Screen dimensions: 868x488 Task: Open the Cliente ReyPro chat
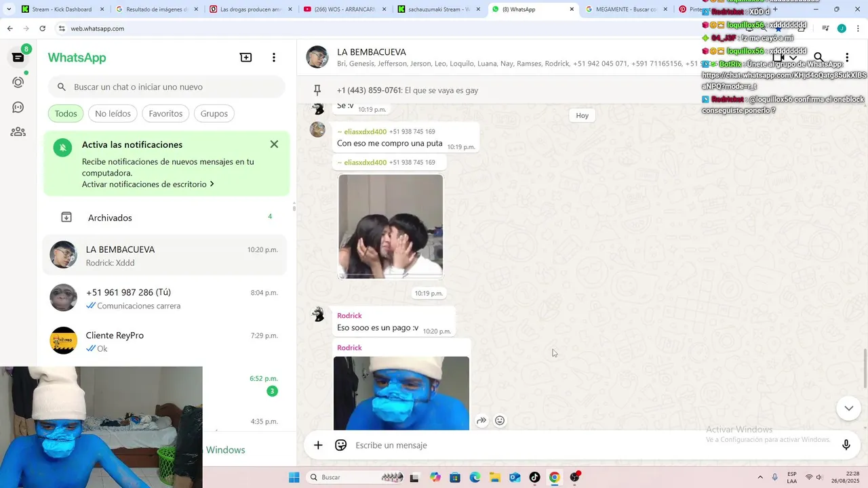click(166, 341)
